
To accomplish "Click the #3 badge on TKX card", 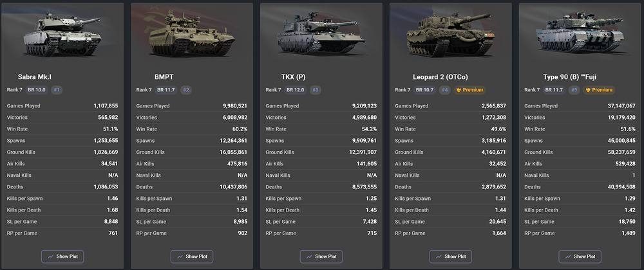I will 316,90.
